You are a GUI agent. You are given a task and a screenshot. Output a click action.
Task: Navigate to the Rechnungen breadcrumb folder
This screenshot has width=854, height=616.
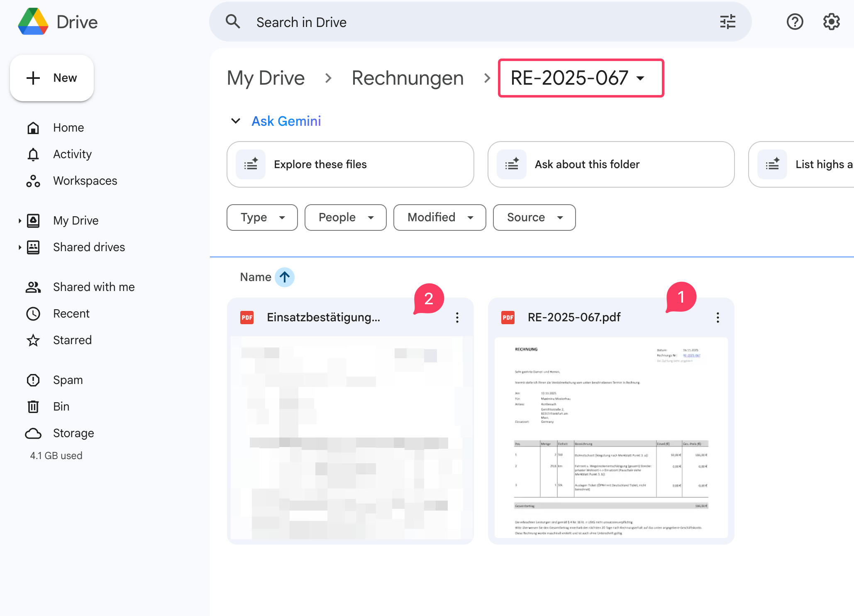coord(407,78)
